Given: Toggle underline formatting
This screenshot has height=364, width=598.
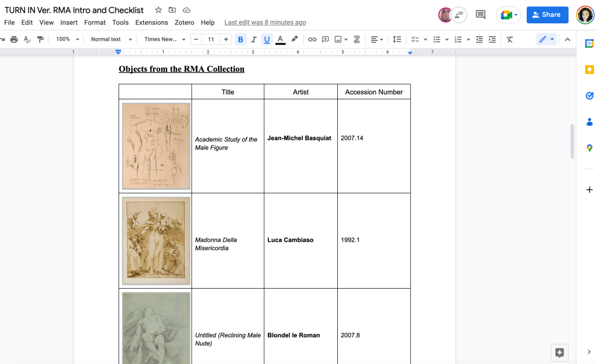Looking at the screenshot, I should (x=267, y=39).
